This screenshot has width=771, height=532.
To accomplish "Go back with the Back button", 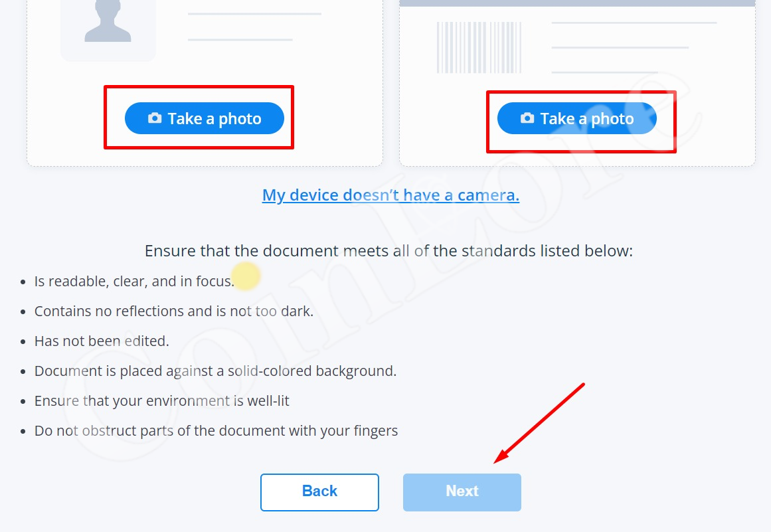I will pyautogui.click(x=319, y=492).
